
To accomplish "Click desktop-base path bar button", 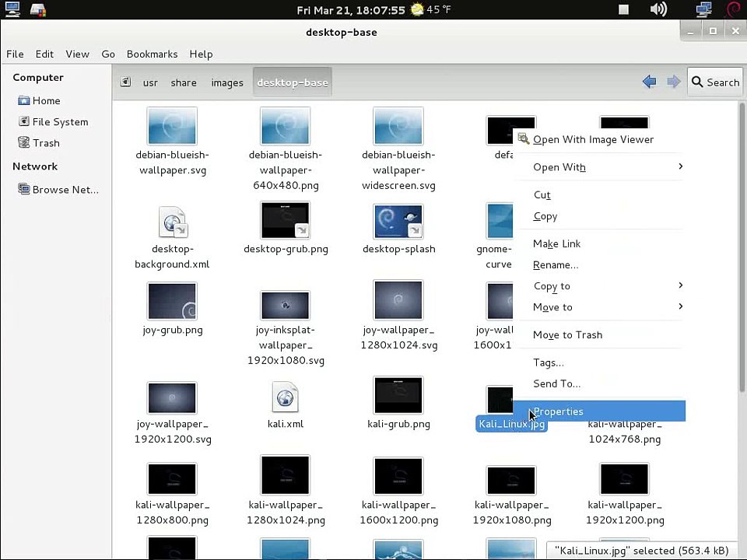I will click(292, 82).
